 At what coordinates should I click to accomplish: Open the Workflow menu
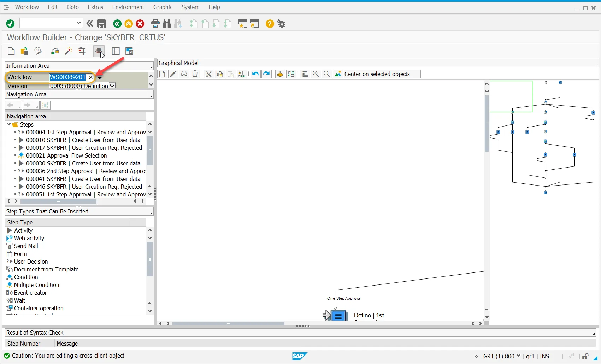[27, 7]
